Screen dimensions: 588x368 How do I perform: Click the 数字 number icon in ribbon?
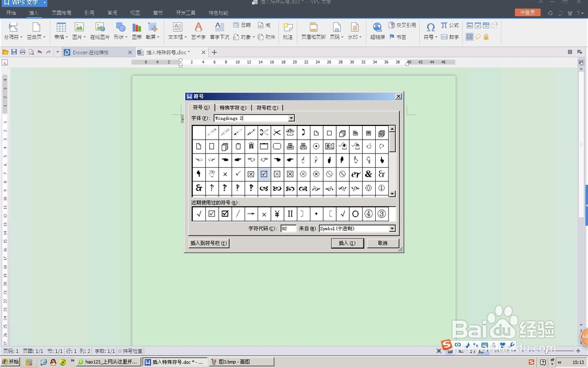[450, 37]
